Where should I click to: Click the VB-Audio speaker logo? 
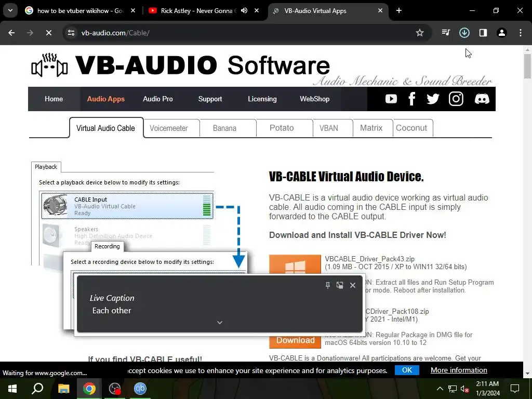coord(49,65)
